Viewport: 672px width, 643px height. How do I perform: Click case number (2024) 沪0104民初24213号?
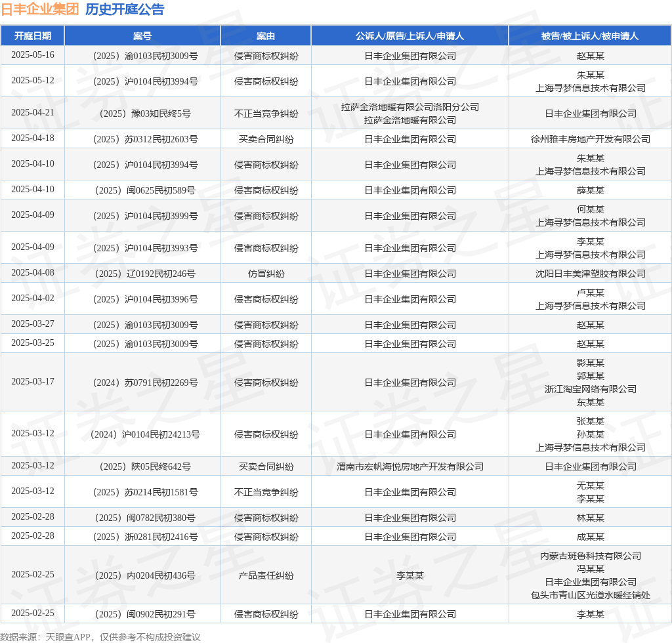coord(145,434)
